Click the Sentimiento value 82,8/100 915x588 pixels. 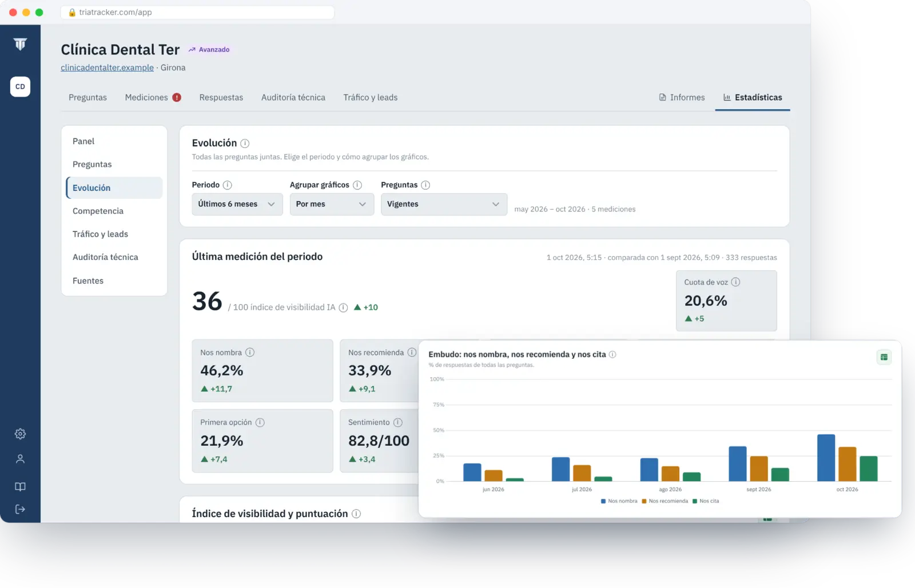[x=379, y=441]
